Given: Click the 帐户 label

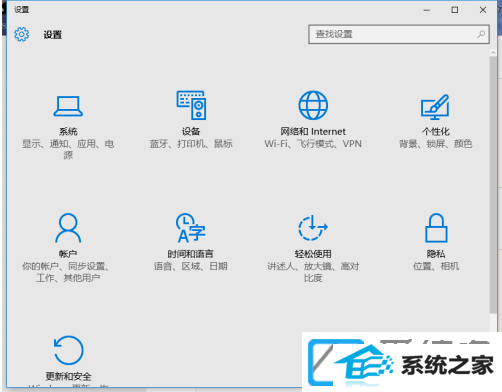Looking at the screenshot, I should [x=68, y=254].
